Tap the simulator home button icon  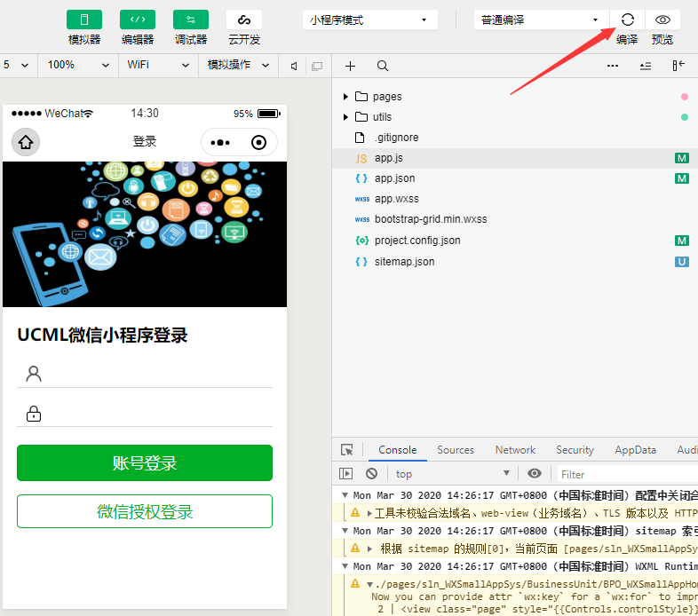point(26,142)
